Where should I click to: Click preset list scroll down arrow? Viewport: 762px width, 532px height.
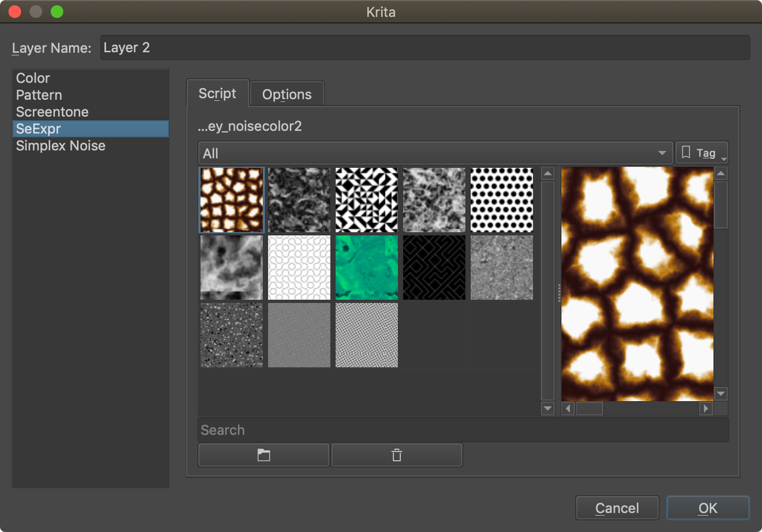click(548, 408)
